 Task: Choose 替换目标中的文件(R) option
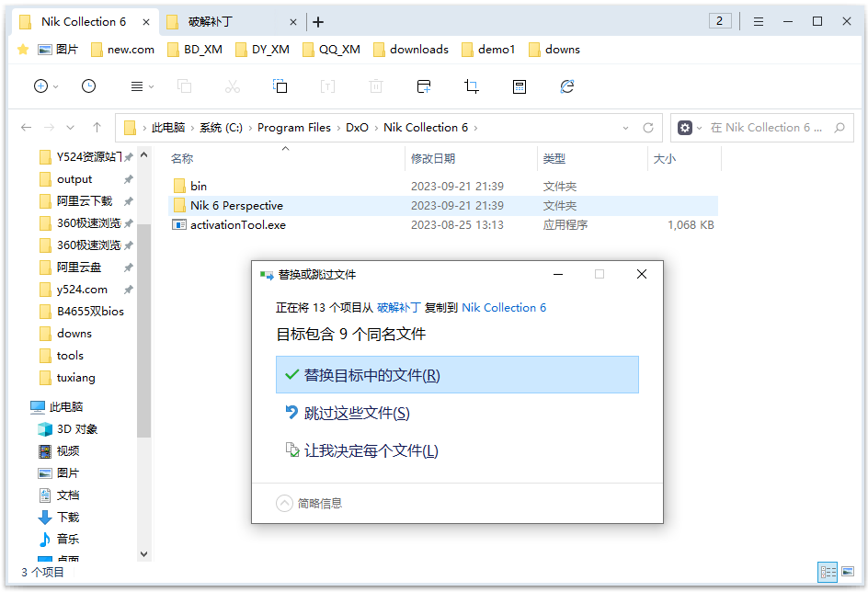(457, 375)
